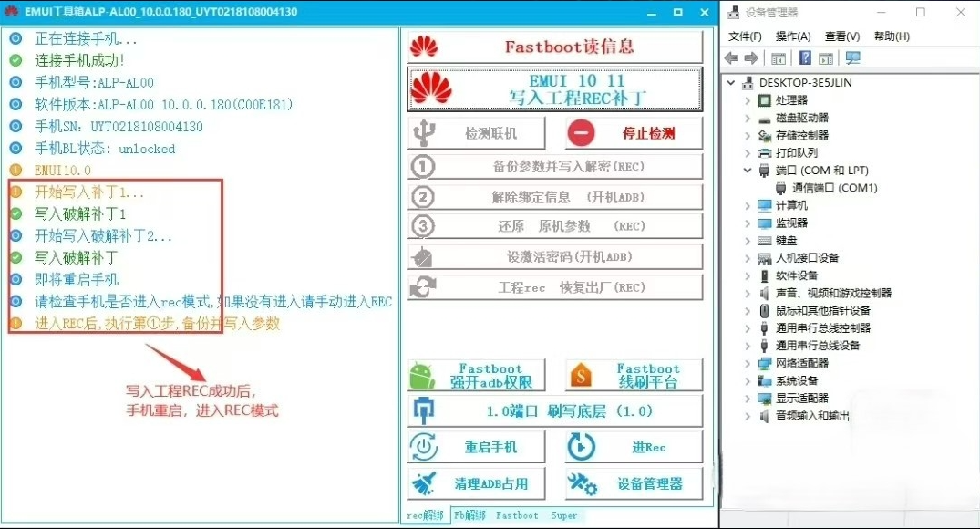Screen dimensions: 980x529
Task: Select 鼠标和其他指针设备 item
Action: 822,310
